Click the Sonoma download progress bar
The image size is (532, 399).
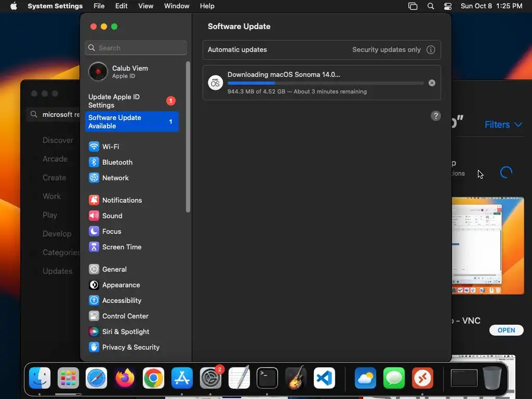tap(325, 83)
